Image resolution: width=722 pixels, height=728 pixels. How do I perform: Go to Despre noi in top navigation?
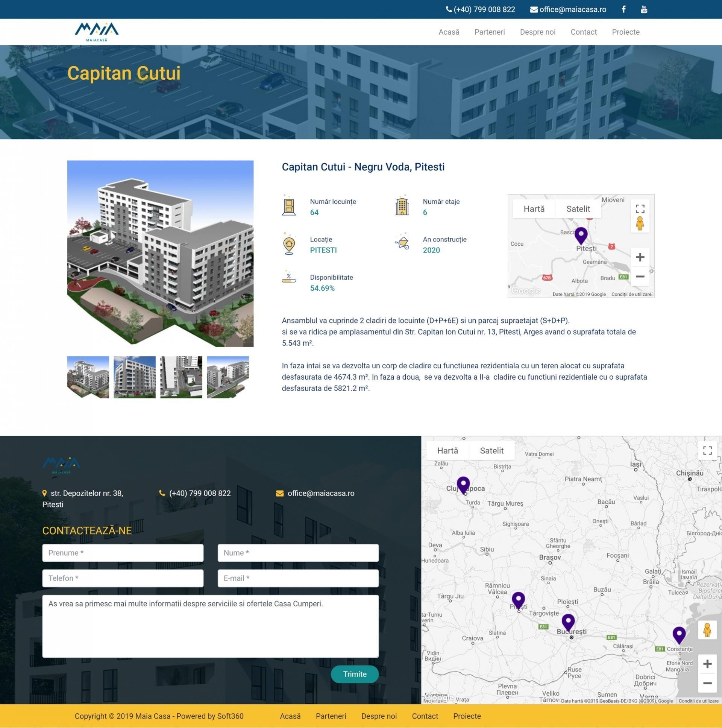(x=537, y=32)
